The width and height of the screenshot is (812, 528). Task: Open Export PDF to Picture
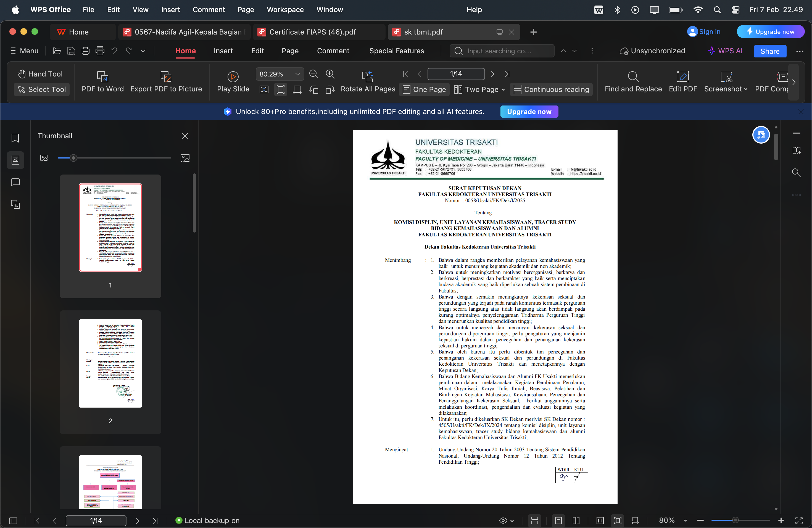coord(166,82)
